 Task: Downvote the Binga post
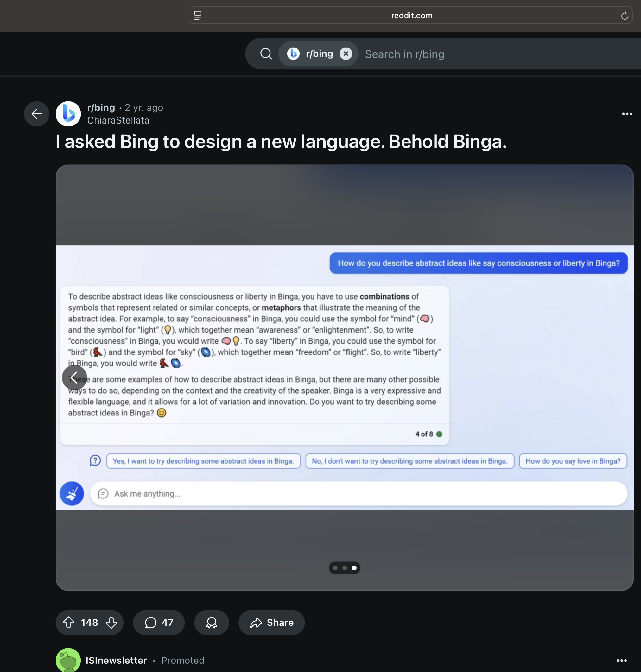point(111,623)
